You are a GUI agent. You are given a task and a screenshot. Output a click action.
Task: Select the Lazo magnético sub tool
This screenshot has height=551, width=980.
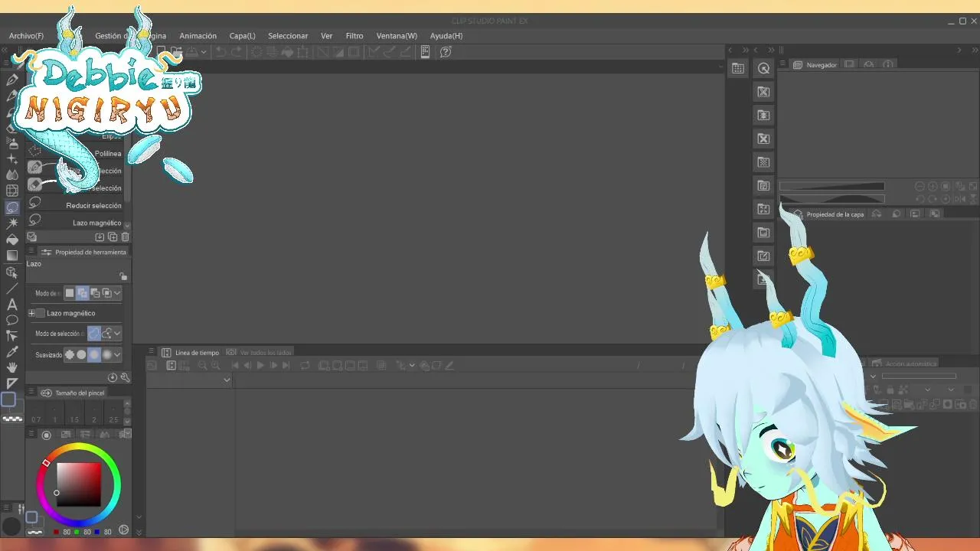(x=77, y=223)
